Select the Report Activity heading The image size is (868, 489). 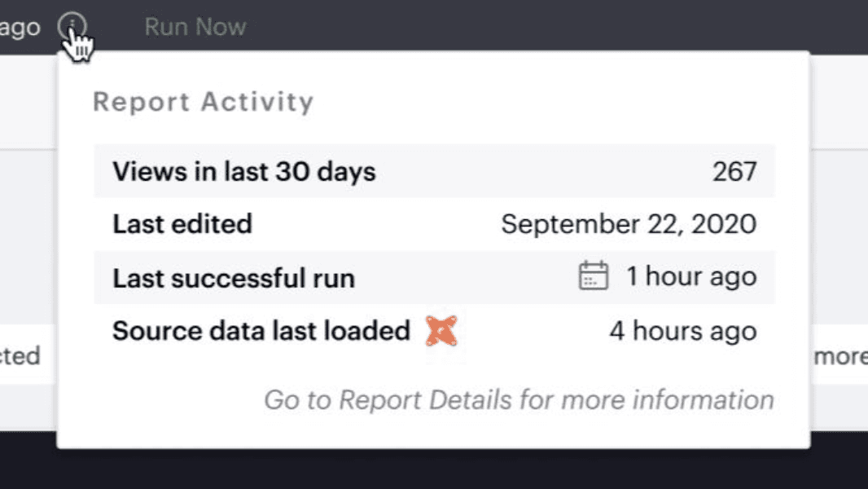point(203,102)
